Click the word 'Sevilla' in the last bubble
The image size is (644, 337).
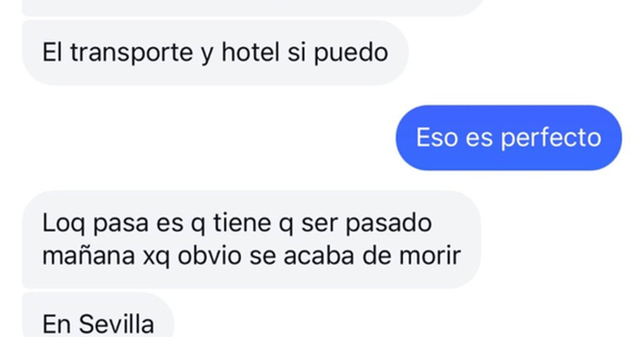click(116, 324)
